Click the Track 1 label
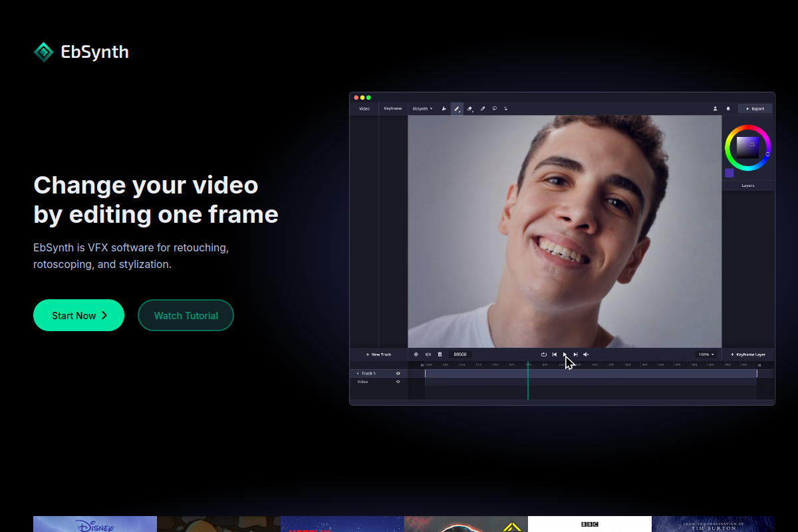The height and width of the screenshot is (532, 798). point(368,374)
